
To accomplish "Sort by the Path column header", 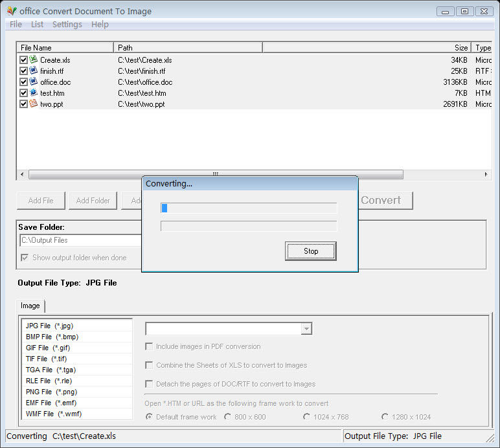I will (188, 47).
